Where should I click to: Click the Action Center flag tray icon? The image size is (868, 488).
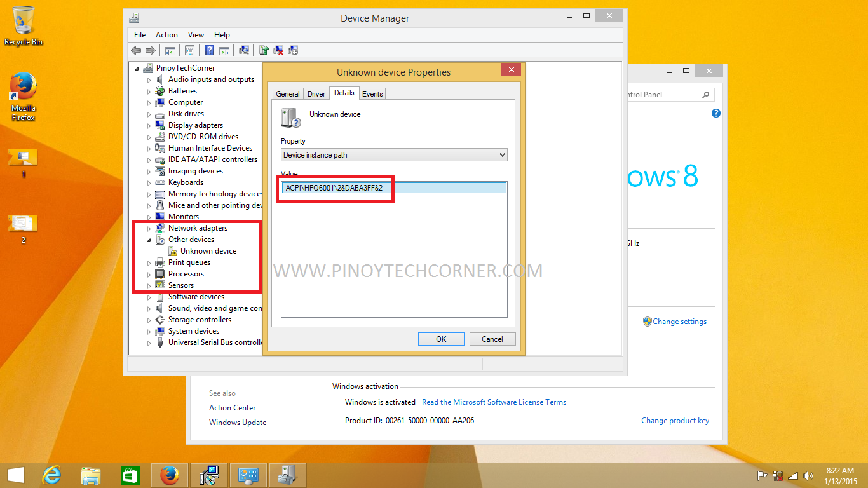click(x=763, y=475)
